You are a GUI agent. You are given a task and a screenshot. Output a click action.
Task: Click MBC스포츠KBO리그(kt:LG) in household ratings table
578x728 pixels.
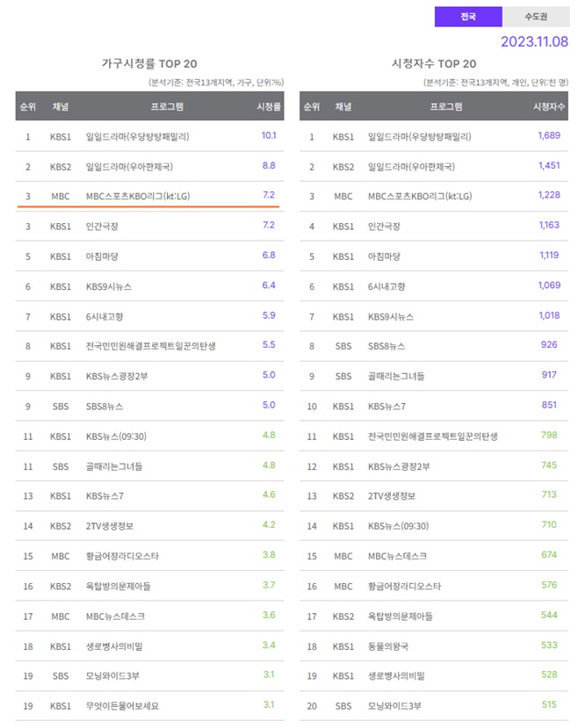138,197
